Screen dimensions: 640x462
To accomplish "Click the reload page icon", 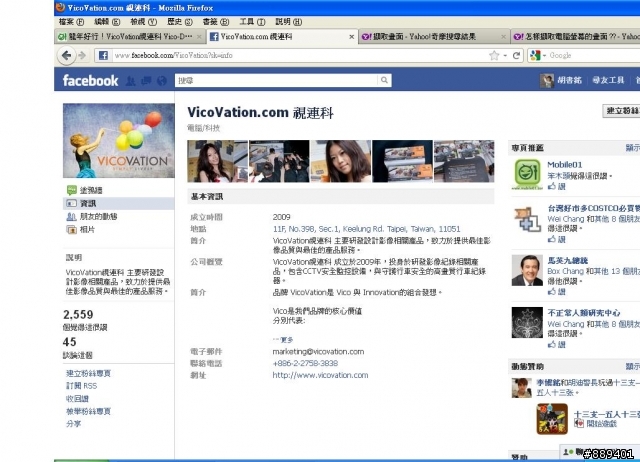I will 516,56.
